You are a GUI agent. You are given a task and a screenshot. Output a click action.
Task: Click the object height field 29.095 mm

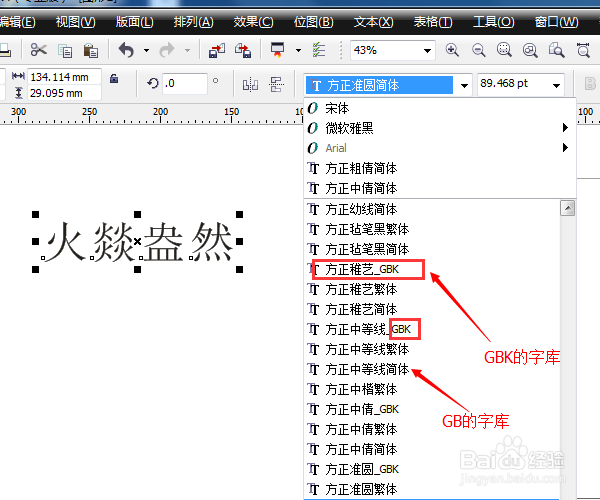[64, 93]
